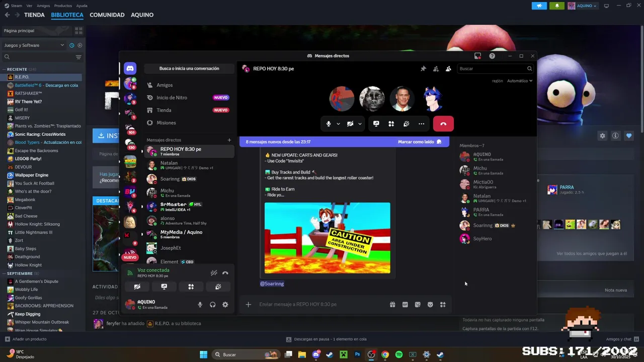
Task: Mute microphone in the call controls
Action: coord(329,124)
